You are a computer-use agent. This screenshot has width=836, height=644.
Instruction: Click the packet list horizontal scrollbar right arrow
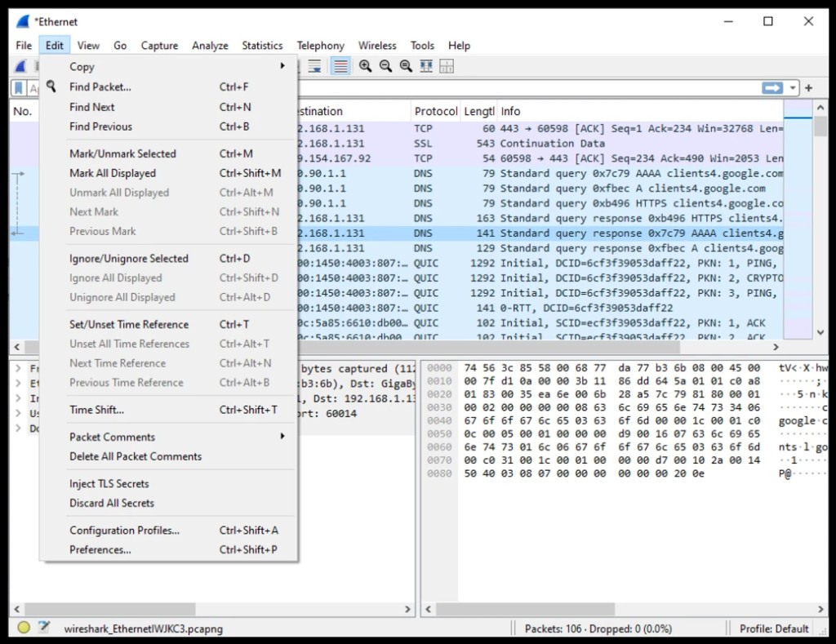[776, 347]
